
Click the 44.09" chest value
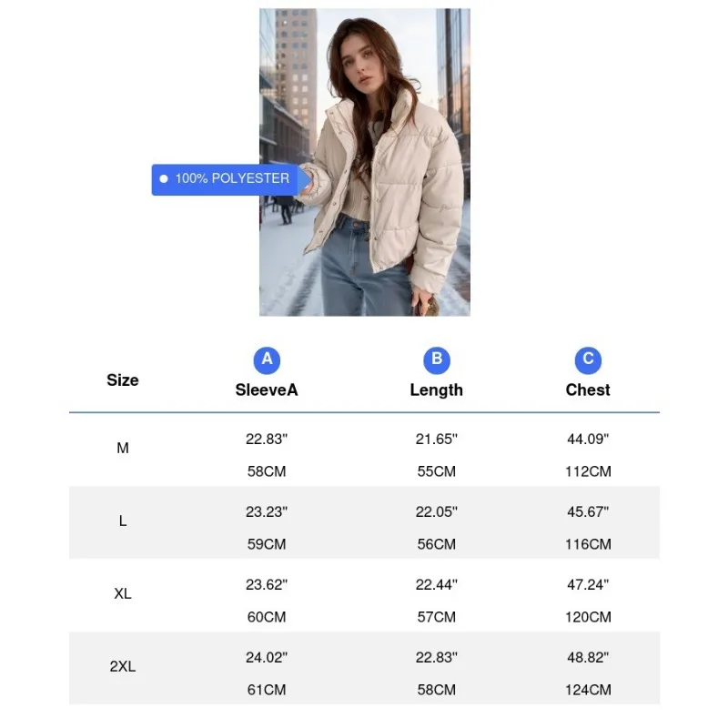point(588,439)
